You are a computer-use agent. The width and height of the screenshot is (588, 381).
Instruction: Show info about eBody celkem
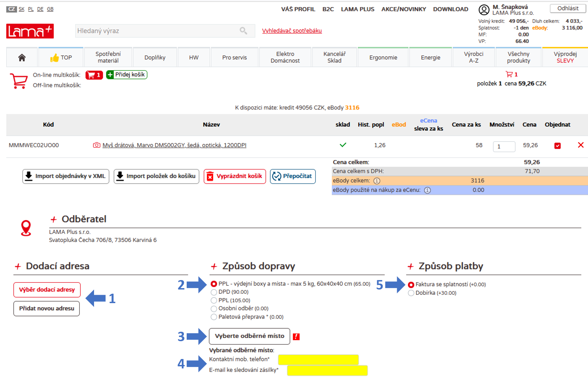[377, 181]
